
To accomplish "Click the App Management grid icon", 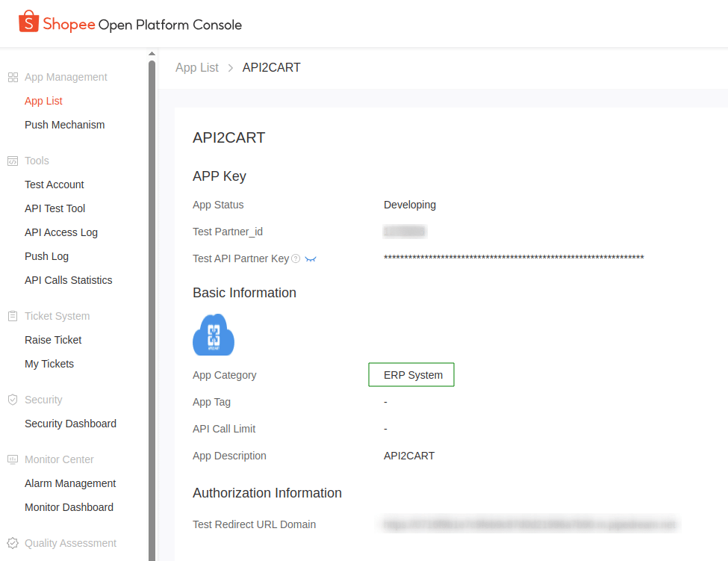I will click(13, 77).
